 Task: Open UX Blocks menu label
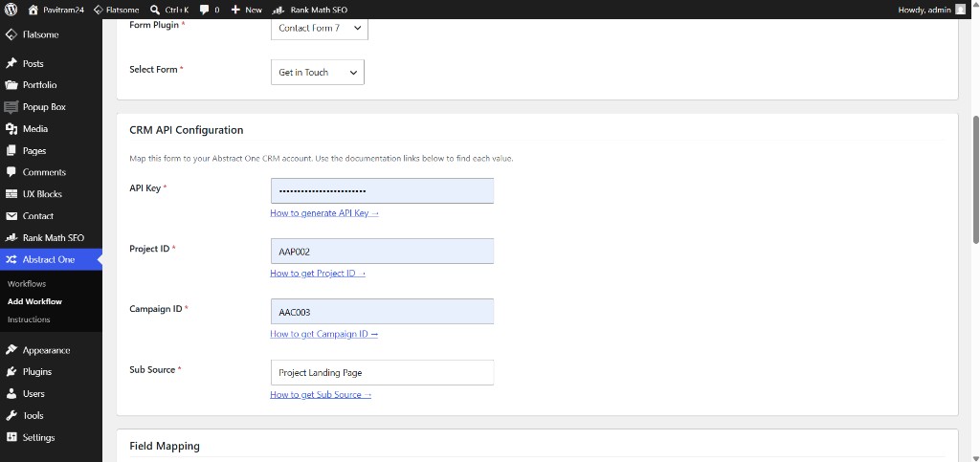(42, 194)
